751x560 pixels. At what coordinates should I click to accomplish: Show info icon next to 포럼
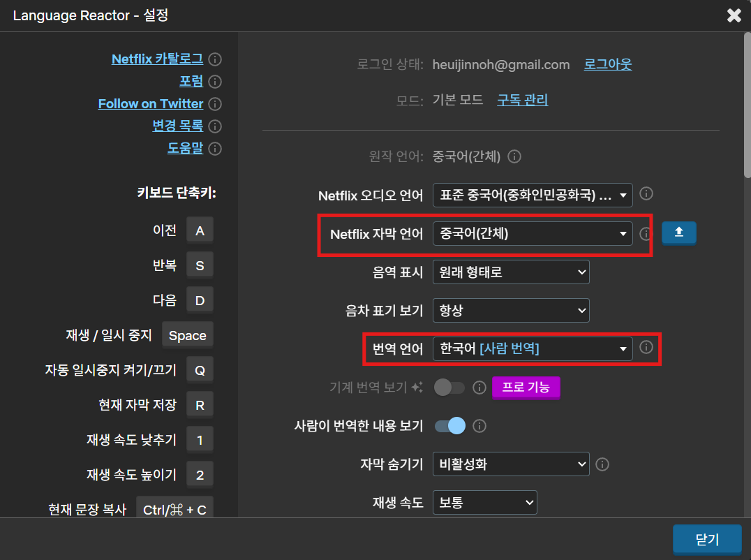click(215, 82)
